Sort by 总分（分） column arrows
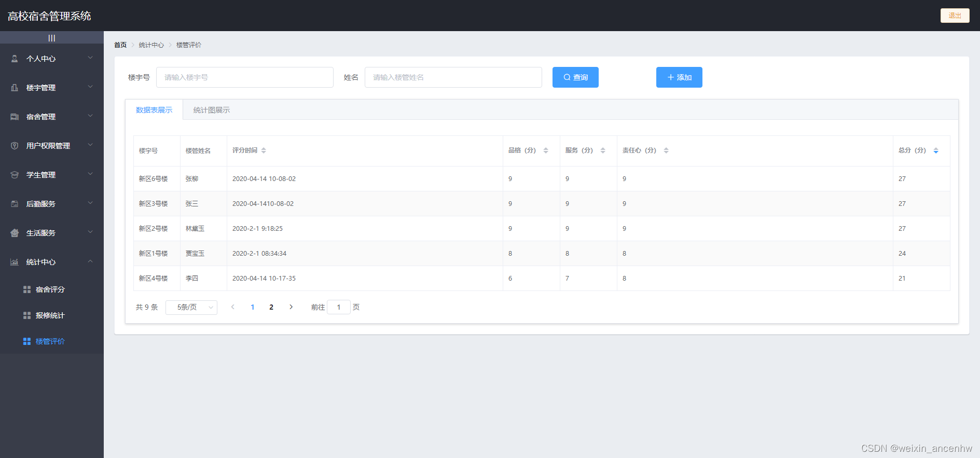 click(x=936, y=150)
